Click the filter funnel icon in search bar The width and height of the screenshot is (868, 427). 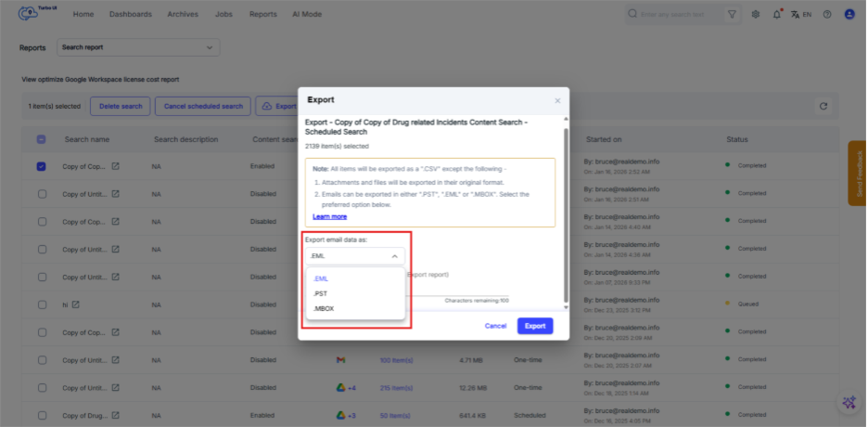click(733, 15)
